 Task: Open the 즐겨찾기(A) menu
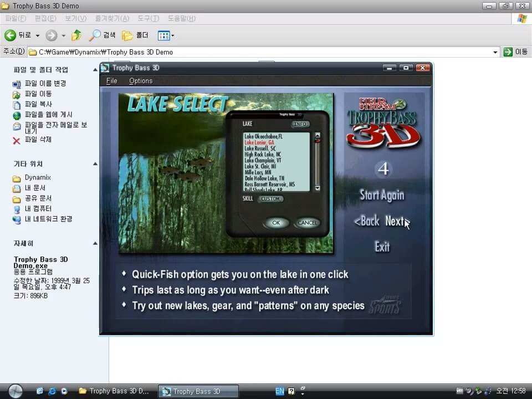pos(112,19)
